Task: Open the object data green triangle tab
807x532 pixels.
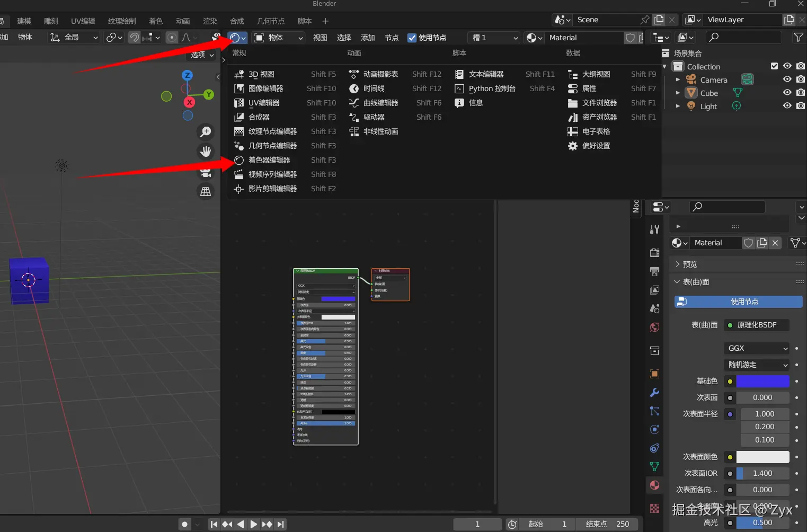Action: 654,466
